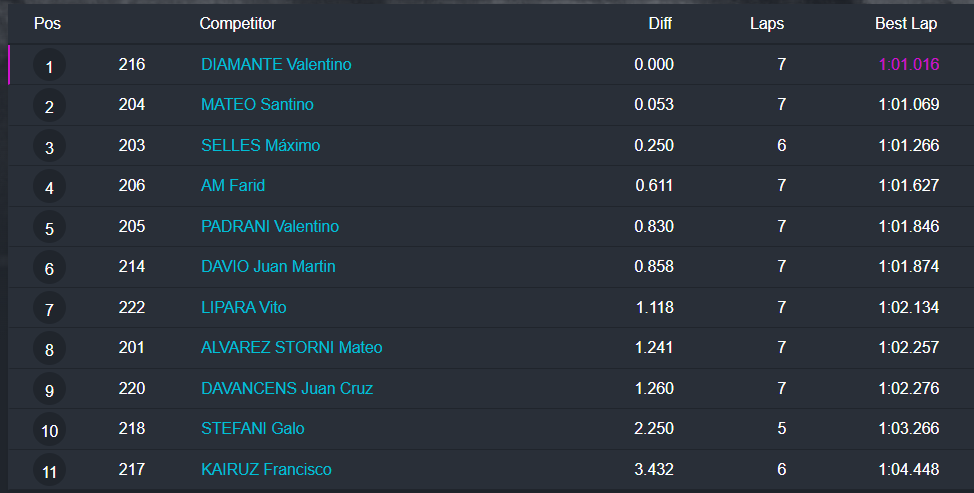
Task: Open PADRANI Valentino details
Action: coord(270,226)
